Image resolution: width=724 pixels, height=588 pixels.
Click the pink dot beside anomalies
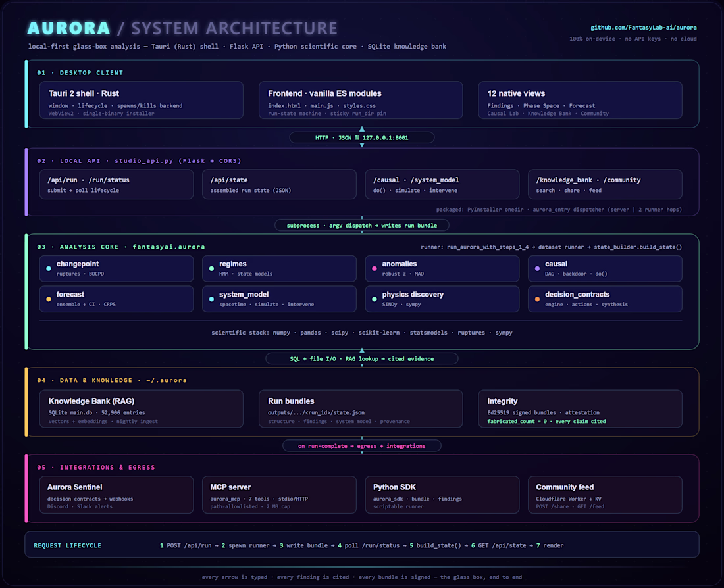coord(375,268)
